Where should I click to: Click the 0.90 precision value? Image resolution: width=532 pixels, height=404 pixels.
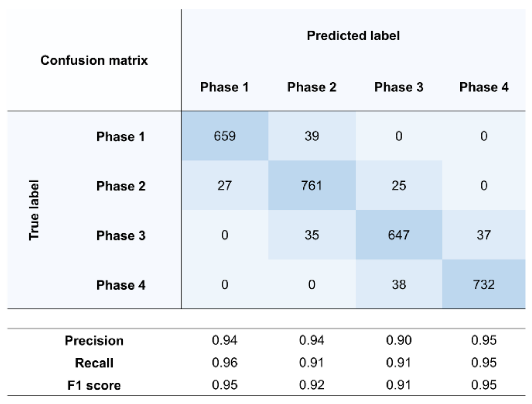(399, 340)
